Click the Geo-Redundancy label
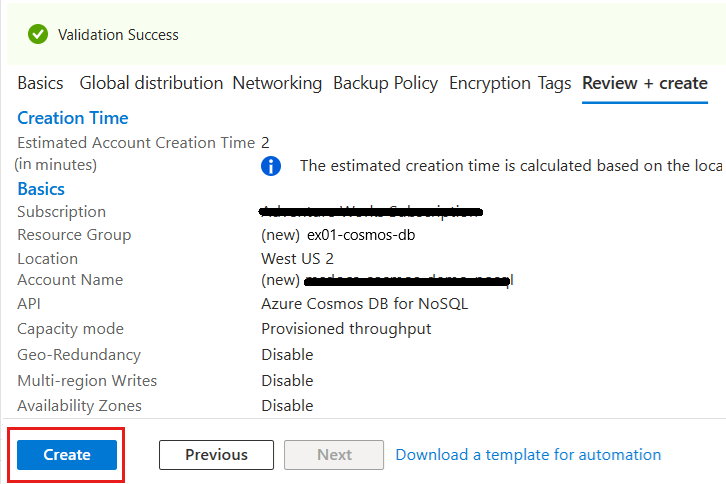The image size is (726, 484). click(79, 355)
